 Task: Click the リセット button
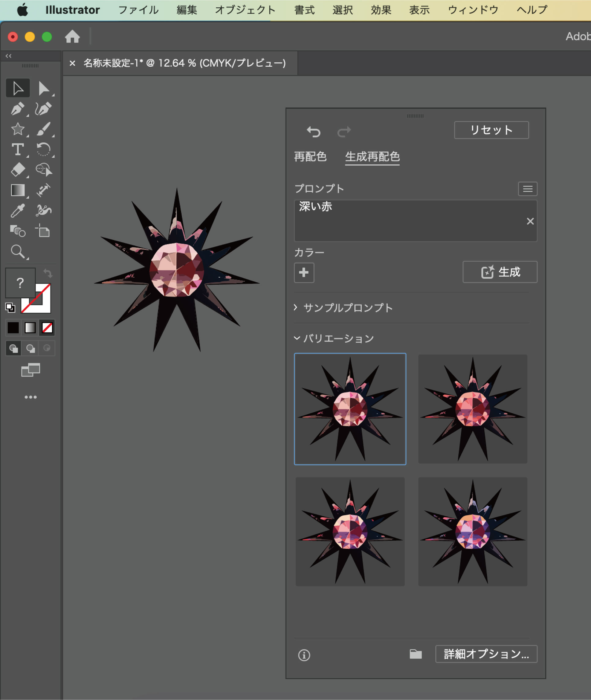[x=491, y=130]
